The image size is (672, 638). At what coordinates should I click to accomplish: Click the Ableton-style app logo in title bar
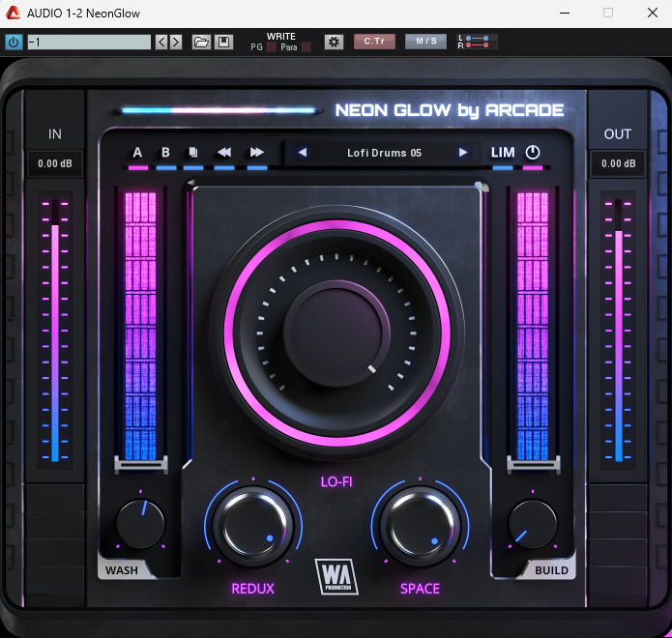pyautogui.click(x=13, y=13)
